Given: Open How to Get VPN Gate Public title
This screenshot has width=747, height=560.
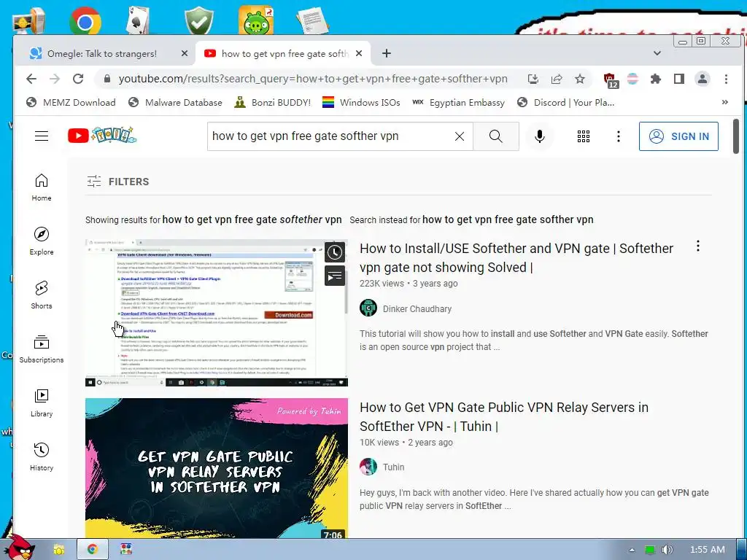Looking at the screenshot, I should [x=504, y=416].
